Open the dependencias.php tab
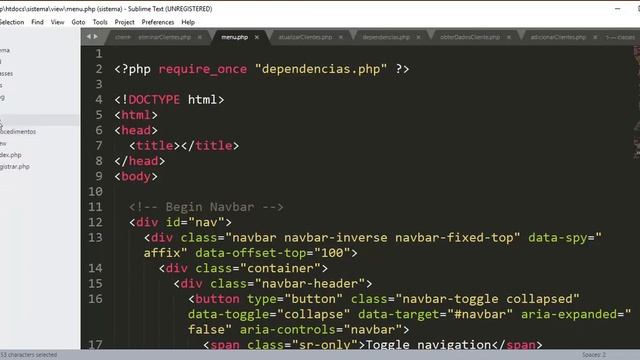Viewport: 640px width, 360px height. [386, 37]
